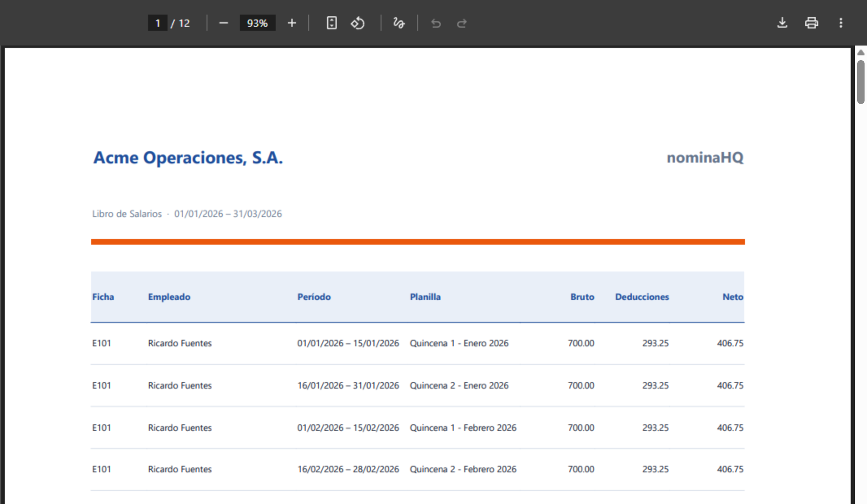The image size is (867, 504).
Task: Click the Empleado column header
Action: pos(169,297)
